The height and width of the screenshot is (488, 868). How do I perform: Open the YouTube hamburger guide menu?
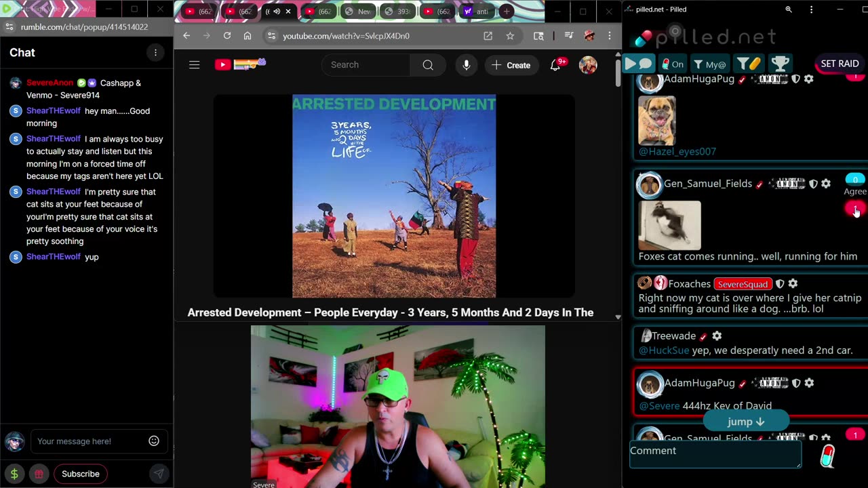pos(195,65)
